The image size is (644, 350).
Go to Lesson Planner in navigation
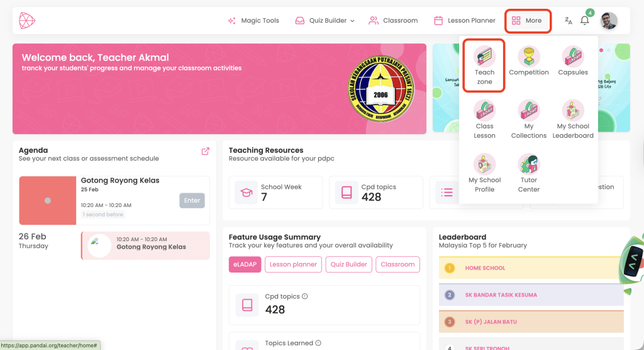tap(465, 21)
